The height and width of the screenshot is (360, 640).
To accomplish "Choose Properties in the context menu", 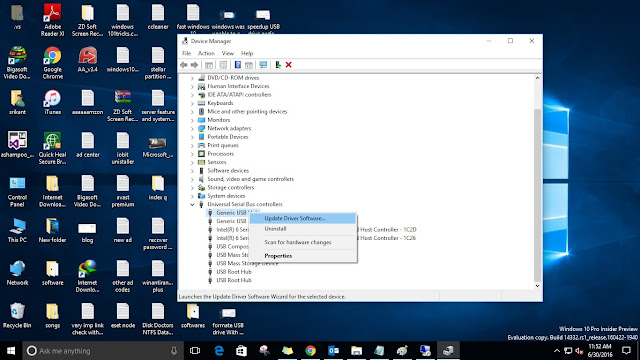I will (x=303, y=256).
